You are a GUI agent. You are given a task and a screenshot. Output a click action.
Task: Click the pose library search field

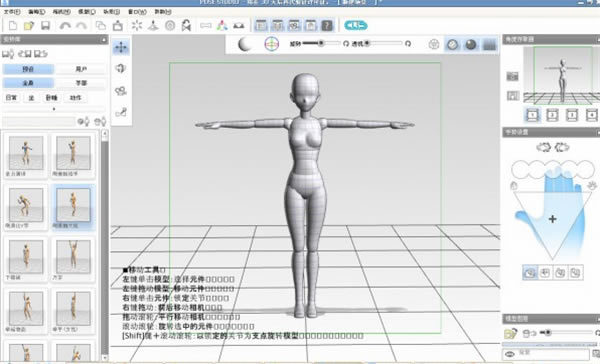pos(39,122)
